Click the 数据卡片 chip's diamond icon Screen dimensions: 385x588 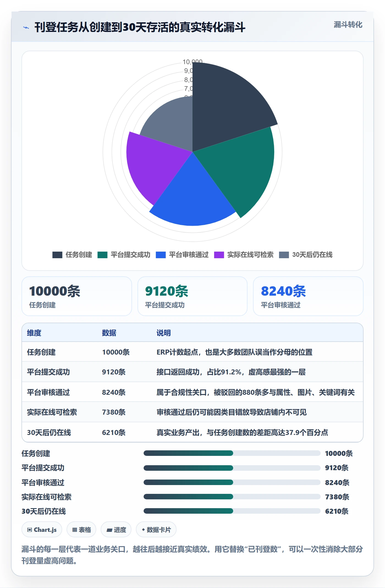click(x=143, y=530)
